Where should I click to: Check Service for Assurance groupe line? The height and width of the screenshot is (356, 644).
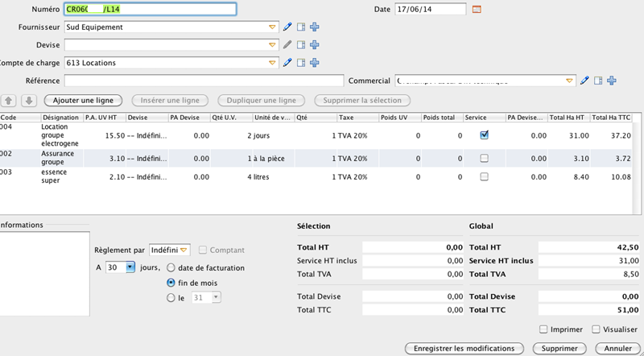coord(485,159)
